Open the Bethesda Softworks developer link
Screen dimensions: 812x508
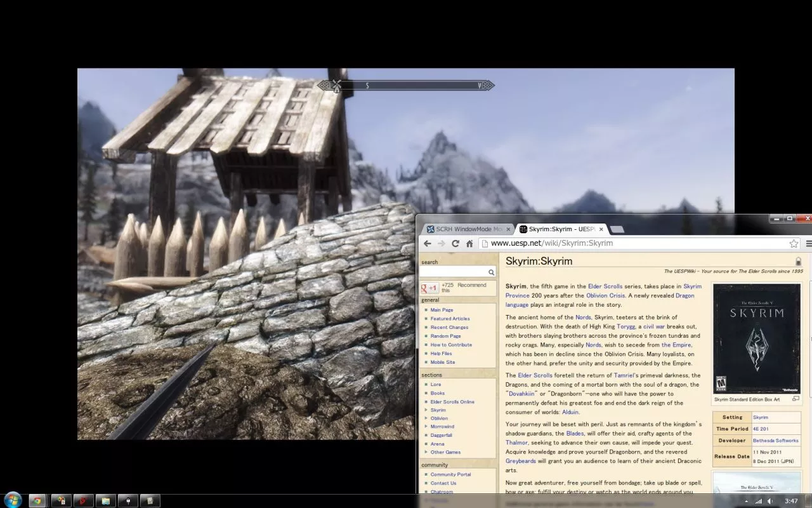coord(776,440)
